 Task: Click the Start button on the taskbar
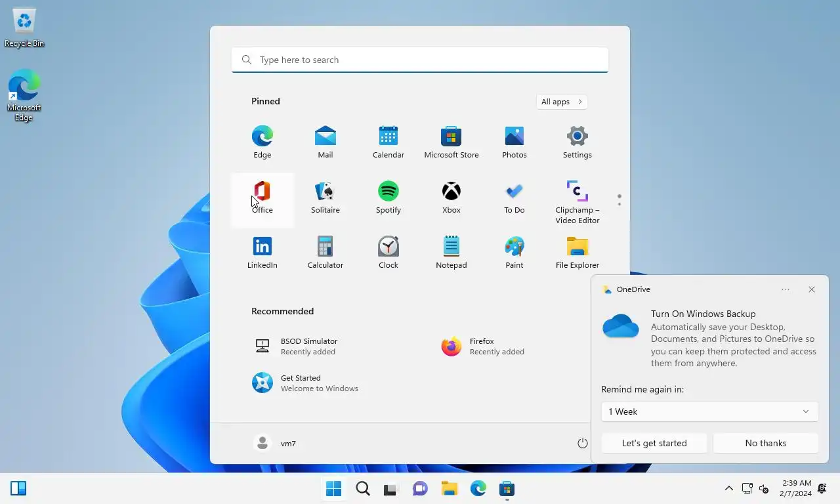(334, 489)
